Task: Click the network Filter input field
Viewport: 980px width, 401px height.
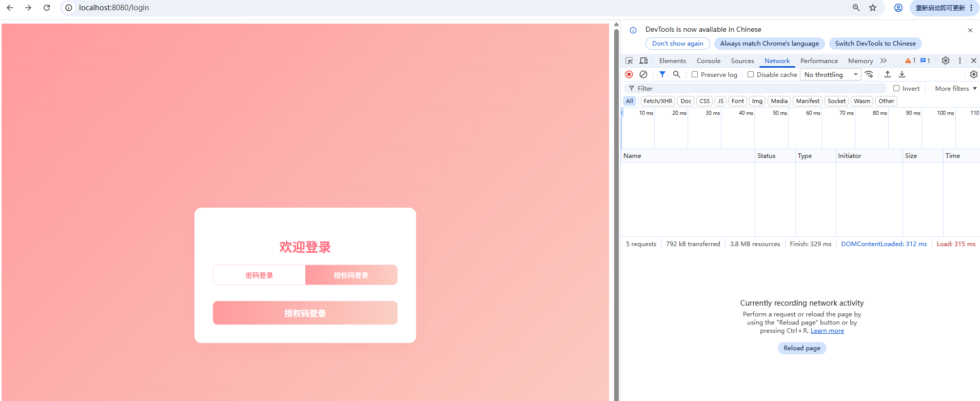Action: (x=754, y=88)
